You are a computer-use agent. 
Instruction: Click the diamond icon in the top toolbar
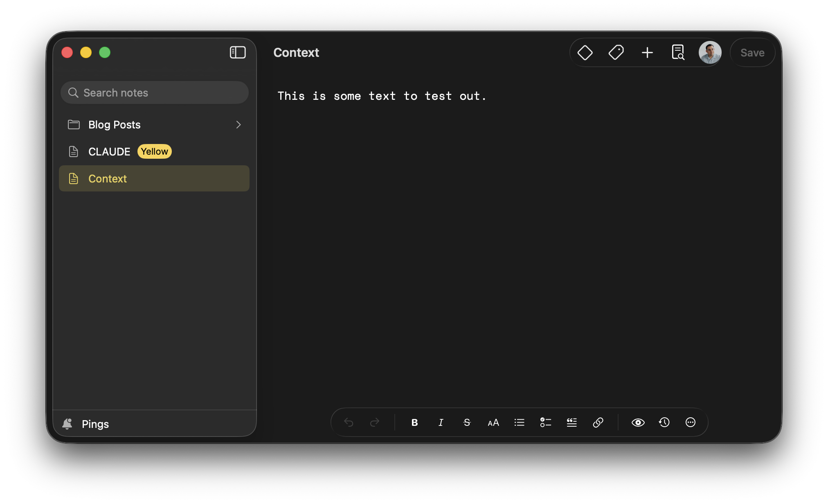click(x=585, y=52)
